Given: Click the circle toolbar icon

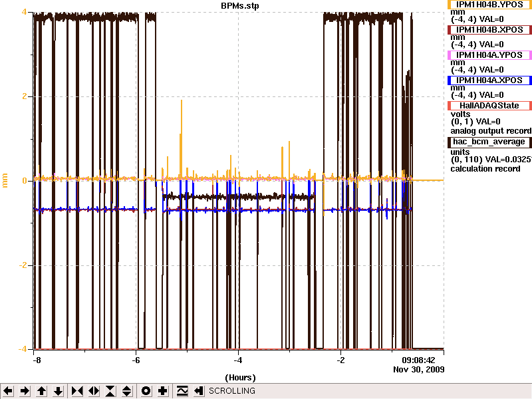Looking at the screenshot, I should (x=146, y=391).
